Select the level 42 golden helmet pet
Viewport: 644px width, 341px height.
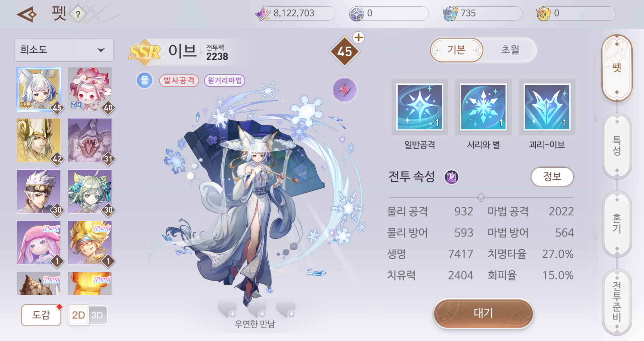[39, 140]
